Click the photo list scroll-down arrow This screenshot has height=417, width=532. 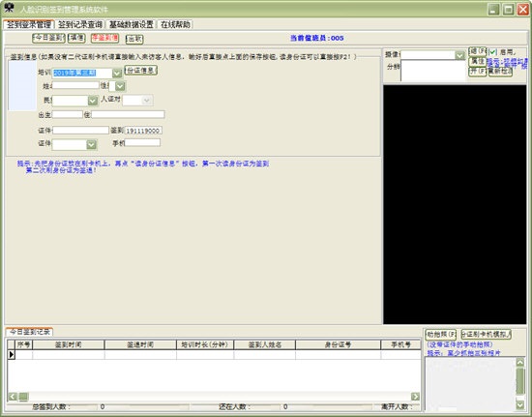[519, 404]
